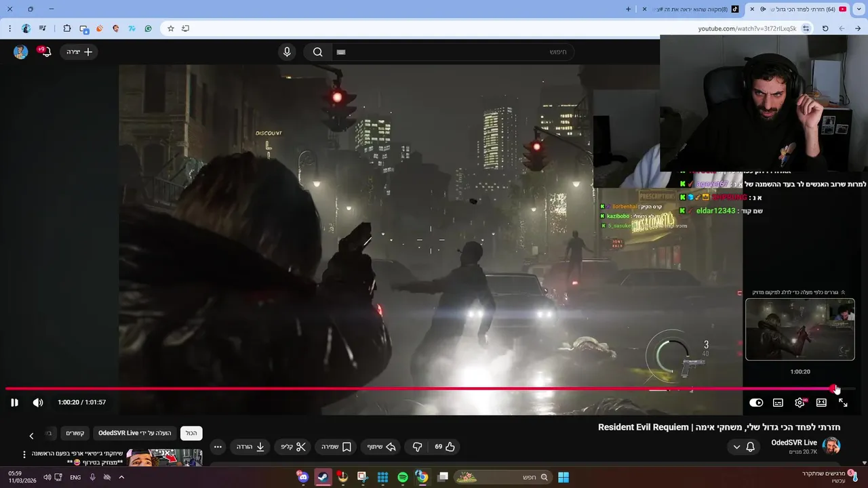868x488 pixels.
Task: Open the YouTube account avatar menu
Action: coord(20,52)
